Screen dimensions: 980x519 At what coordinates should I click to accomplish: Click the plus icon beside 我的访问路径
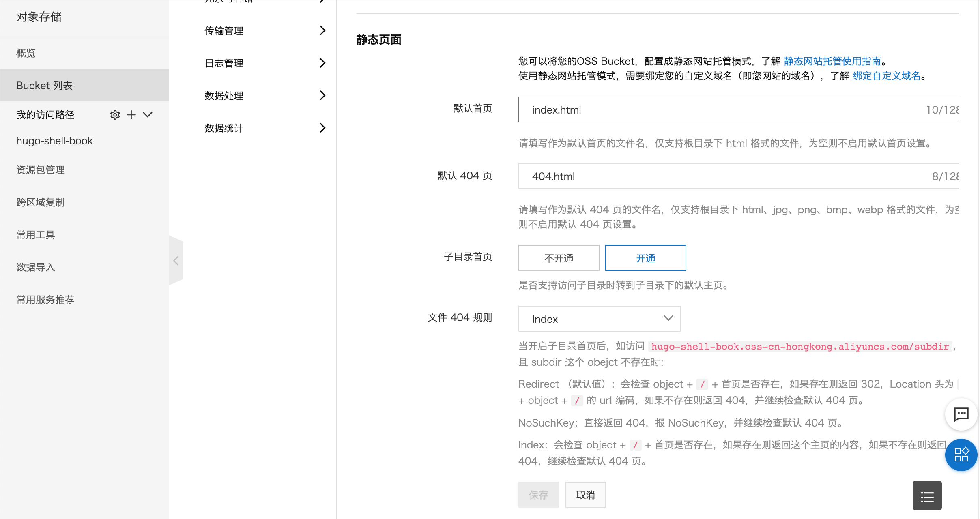click(x=131, y=115)
